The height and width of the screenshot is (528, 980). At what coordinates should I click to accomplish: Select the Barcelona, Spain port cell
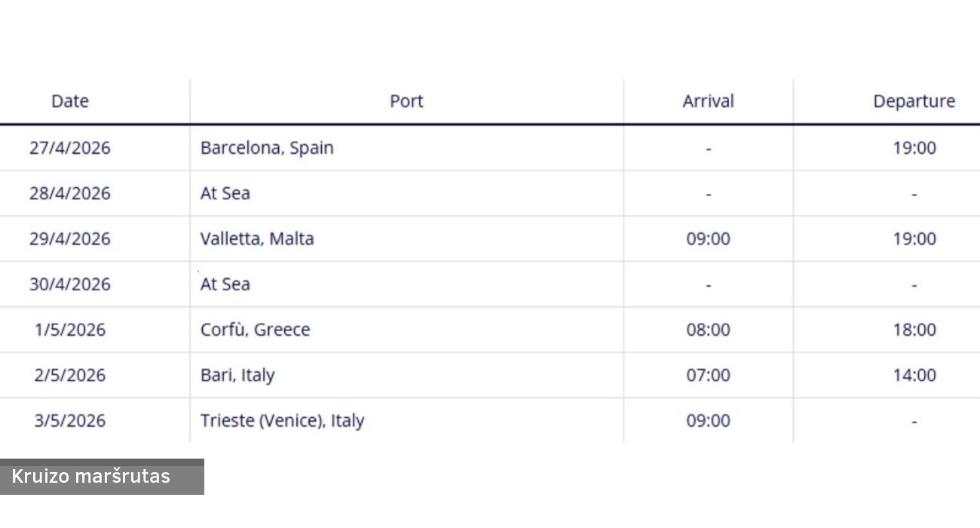click(267, 148)
